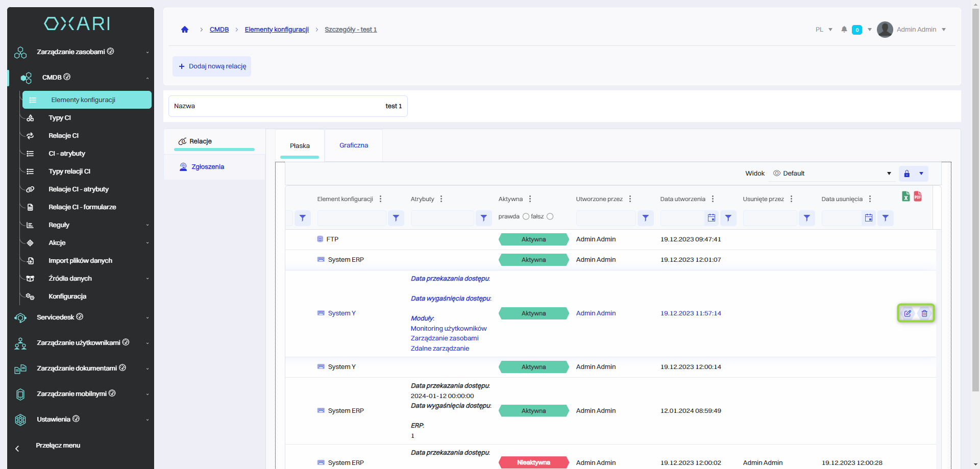Click the home breadcrumb icon
This screenshot has width=980, height=469.
185,30
